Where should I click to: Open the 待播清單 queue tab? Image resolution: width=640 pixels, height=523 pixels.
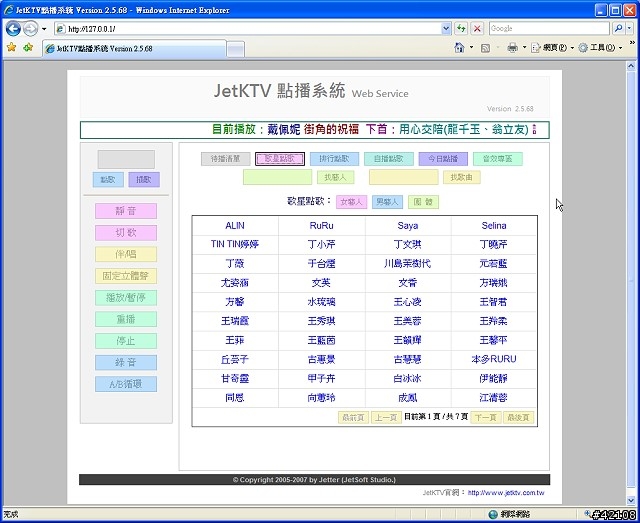coord(225,159)
